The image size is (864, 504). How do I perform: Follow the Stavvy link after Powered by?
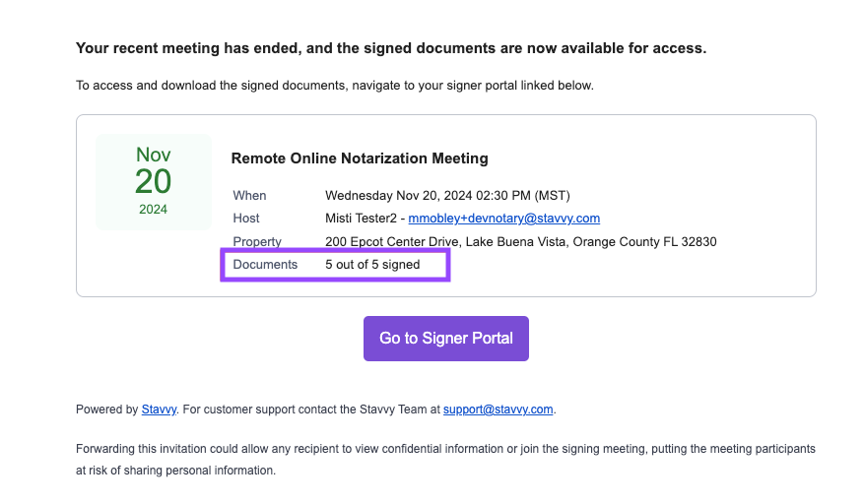[159, 409]
